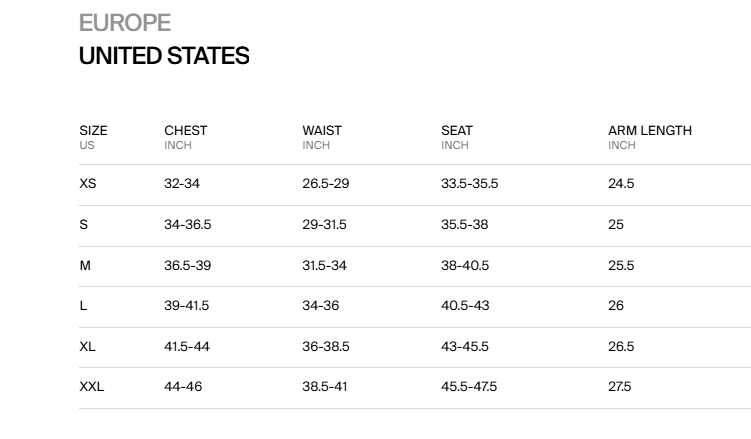The width and height of the screenshot is (751, 439).
Task: Click waist value 29-31.5 in S row
Action: click(x=324, y=225)
